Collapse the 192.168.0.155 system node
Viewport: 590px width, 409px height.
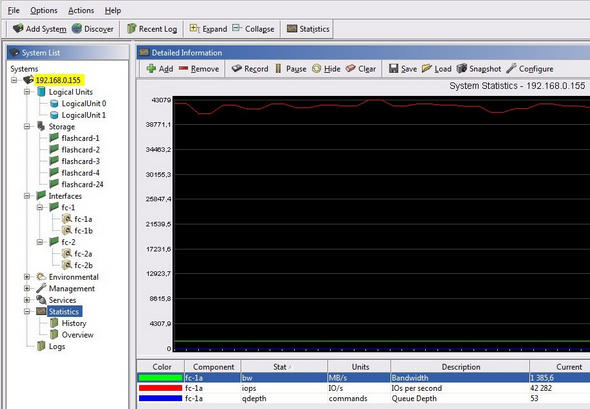[x=14, y=80]
